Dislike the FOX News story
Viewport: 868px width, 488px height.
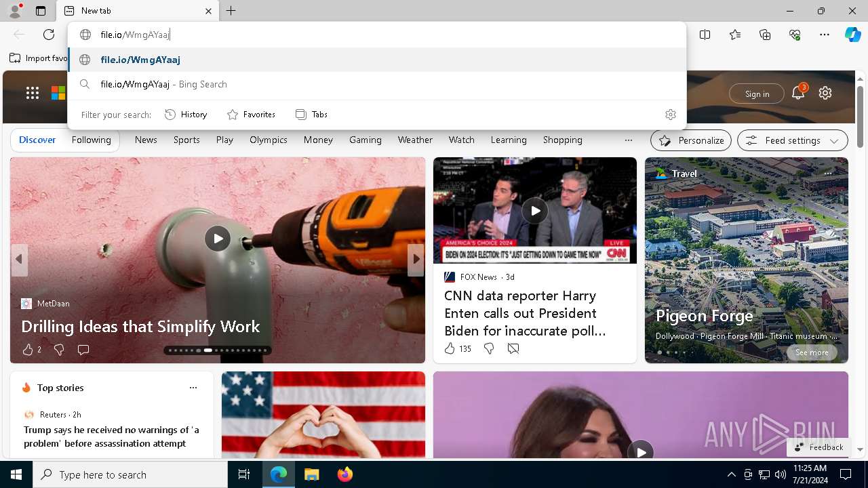click(488, 348)
